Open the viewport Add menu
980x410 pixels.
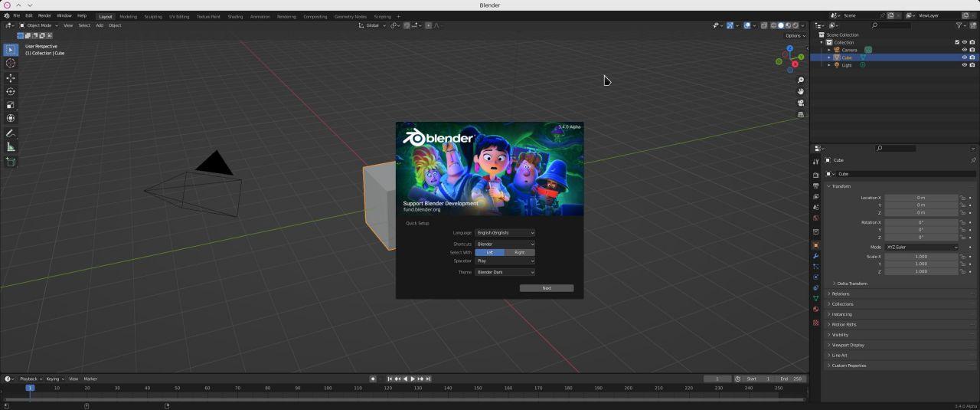pos(100,25)
